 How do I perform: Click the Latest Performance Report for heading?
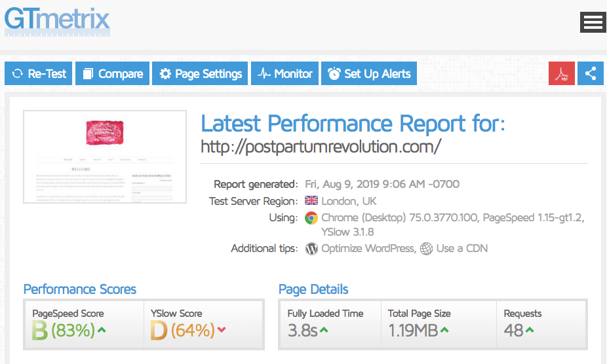pyautogui.click(x=353, y=124)
